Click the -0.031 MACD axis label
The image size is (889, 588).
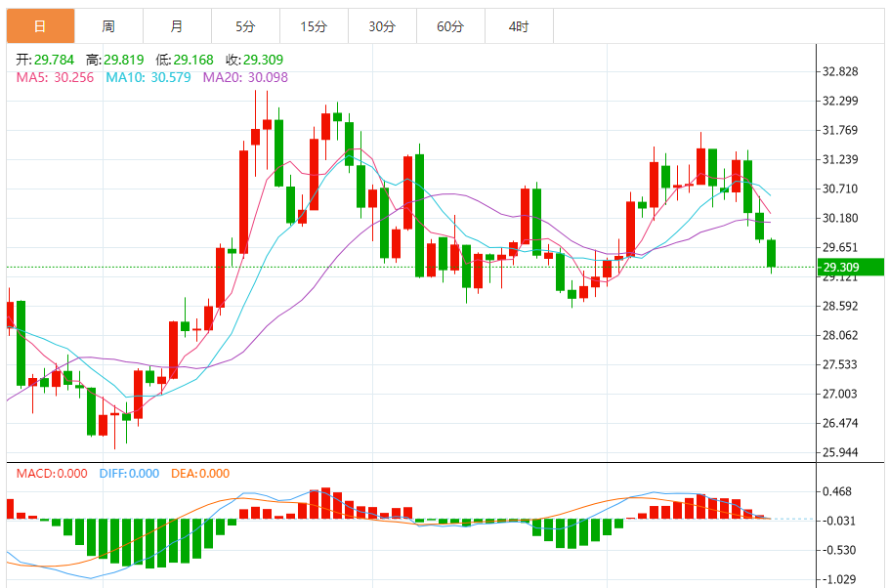tap(839, 521)
